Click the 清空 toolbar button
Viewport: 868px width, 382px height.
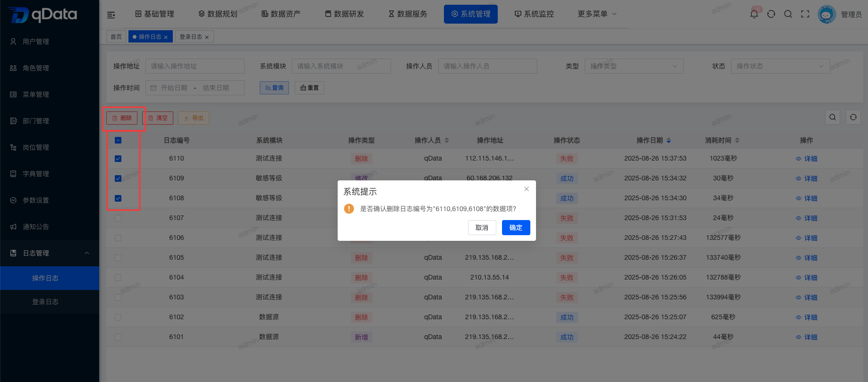[158, 118]
